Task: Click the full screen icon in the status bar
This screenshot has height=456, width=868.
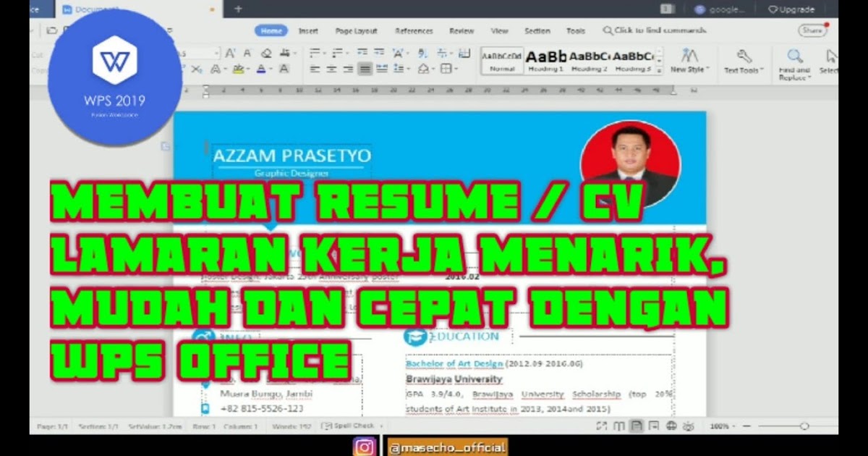Action: [602, 426]
